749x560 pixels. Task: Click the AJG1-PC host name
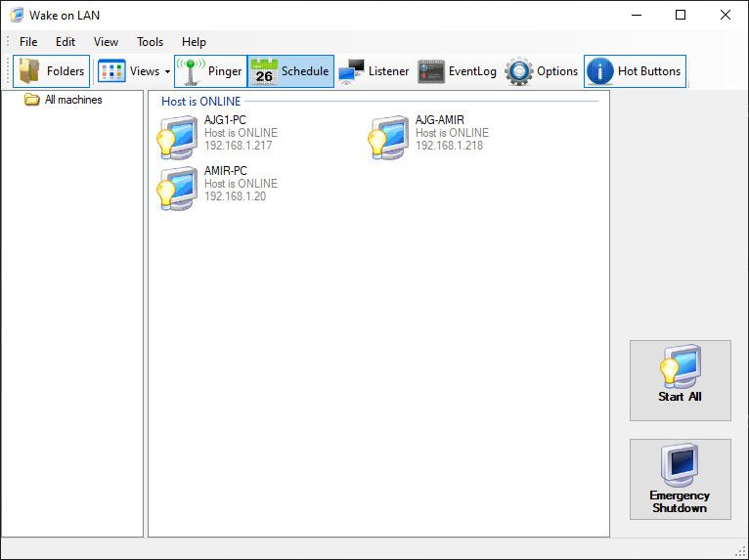tap(225, 120)
